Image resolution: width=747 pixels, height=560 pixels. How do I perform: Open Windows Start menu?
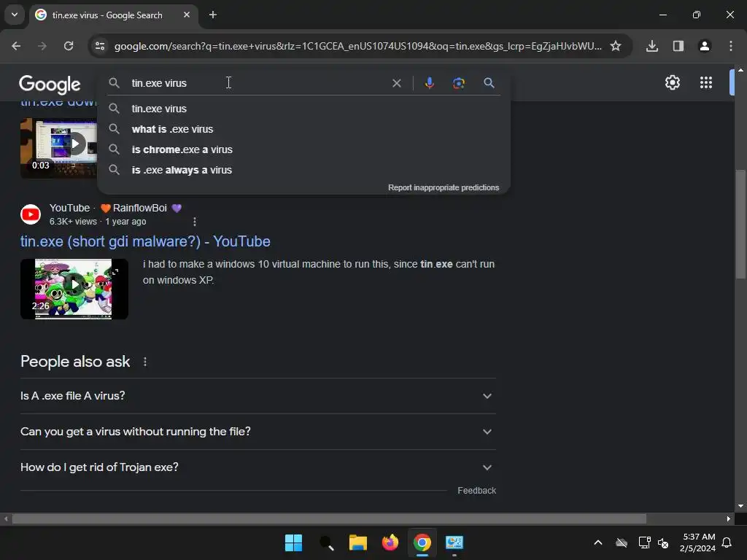point(293,542)
